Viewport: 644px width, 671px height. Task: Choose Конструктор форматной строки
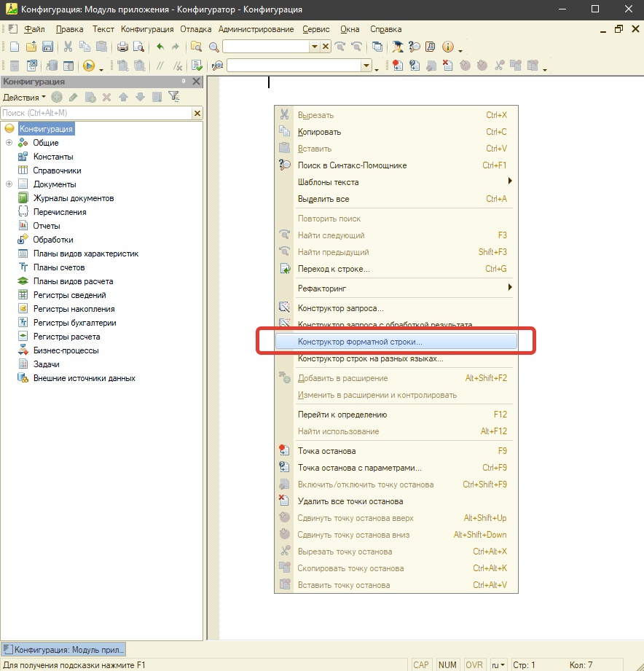tap(396, 342)
